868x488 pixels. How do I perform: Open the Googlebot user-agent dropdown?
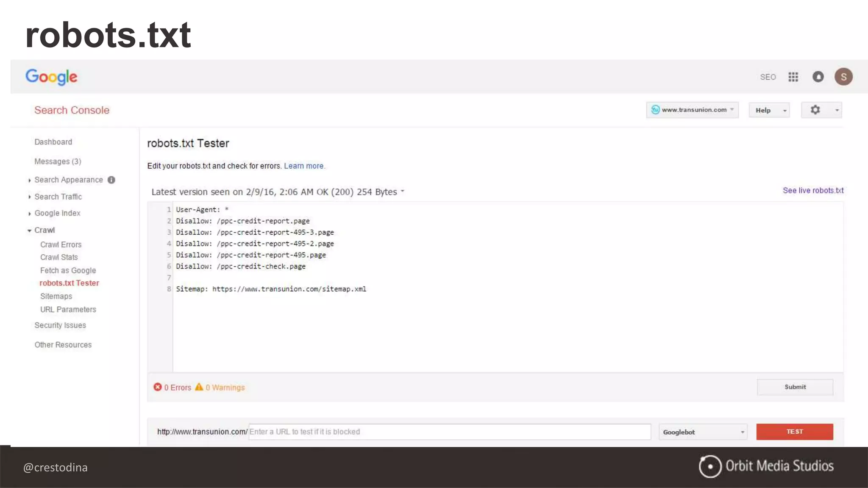703,432
